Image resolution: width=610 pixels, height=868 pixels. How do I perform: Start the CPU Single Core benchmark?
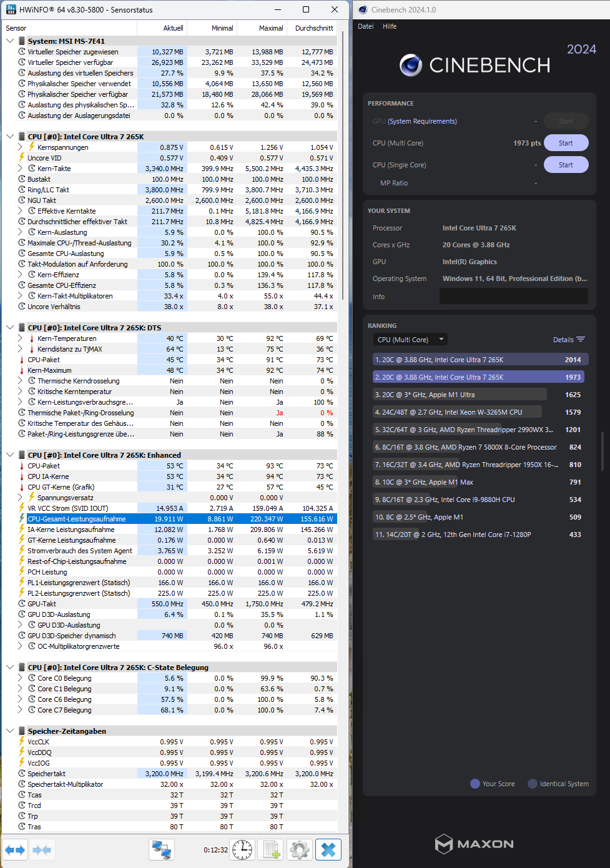pos(566,164)
